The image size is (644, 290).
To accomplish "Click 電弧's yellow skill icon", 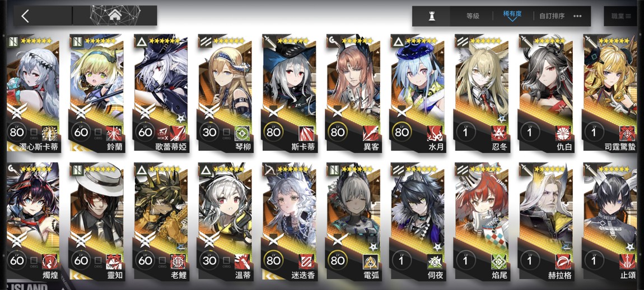I will pyautogui.click(x=371, y=261).
